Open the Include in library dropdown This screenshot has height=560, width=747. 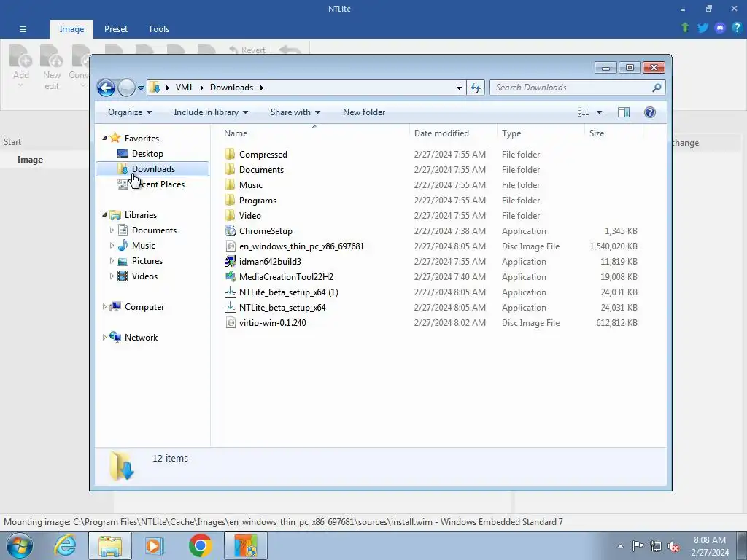coord(211,112)
